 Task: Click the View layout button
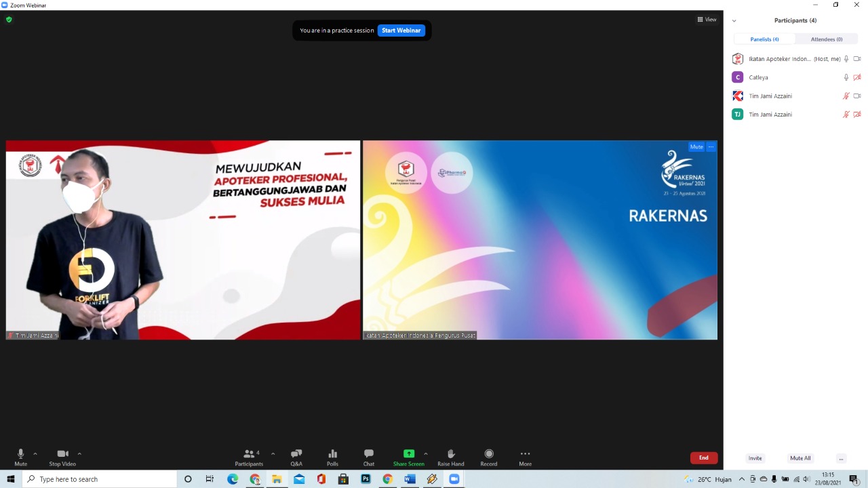coord(707,20)
